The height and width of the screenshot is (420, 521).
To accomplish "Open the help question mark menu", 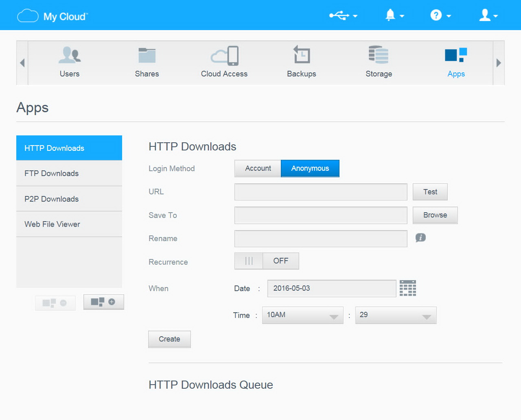I will pos(440,15).
